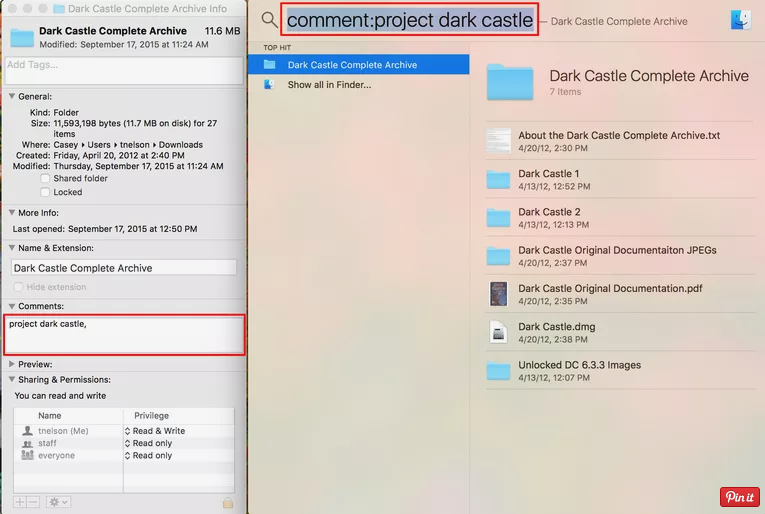Click the Documentation.pdf thumbnail icon

click(x=498, y=294)
